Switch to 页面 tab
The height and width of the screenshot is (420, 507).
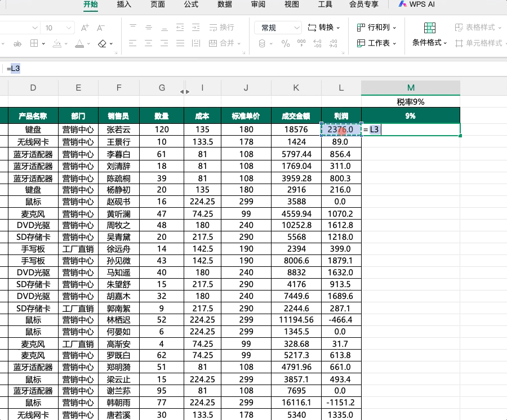[x=158, y=4]
